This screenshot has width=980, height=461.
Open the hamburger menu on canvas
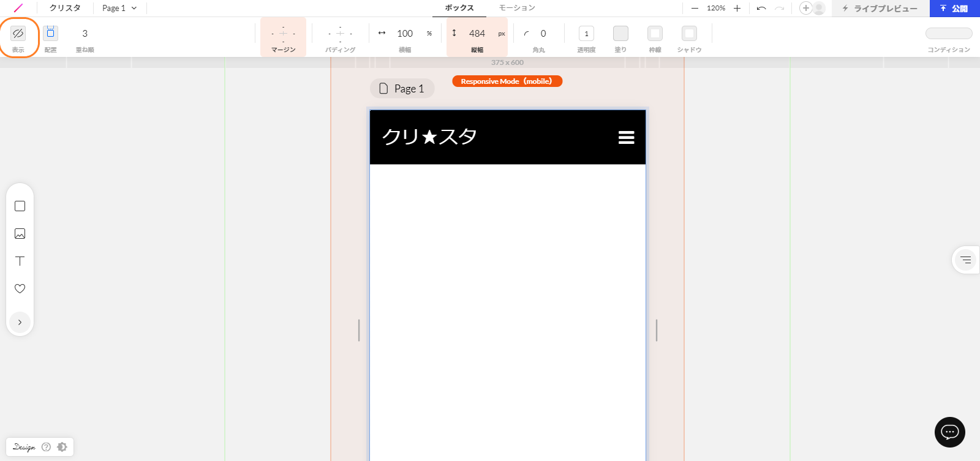626,137
